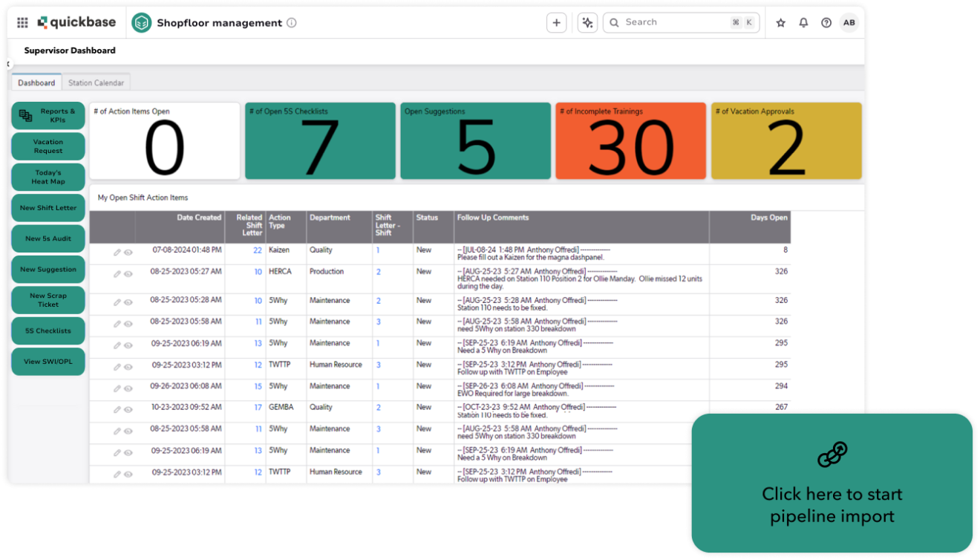Switch to the Station Calendar tab
Image resolution: width=980 pixels, height=560 pixels.
point(97,82)
